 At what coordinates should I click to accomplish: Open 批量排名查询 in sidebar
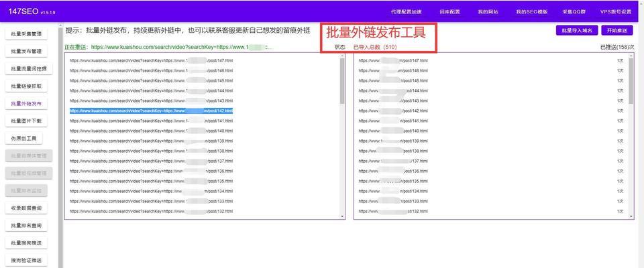click(x=26, y=225)
